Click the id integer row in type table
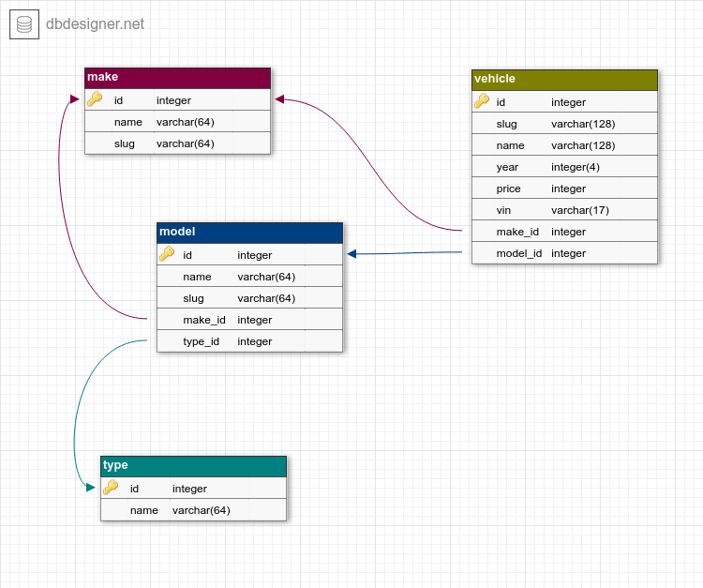This screenshot has height=588, width=703. [194, 489]
